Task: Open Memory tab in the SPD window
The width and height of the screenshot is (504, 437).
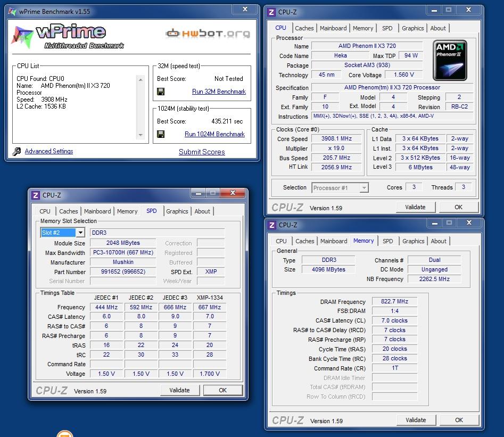Action: point(127,211)
